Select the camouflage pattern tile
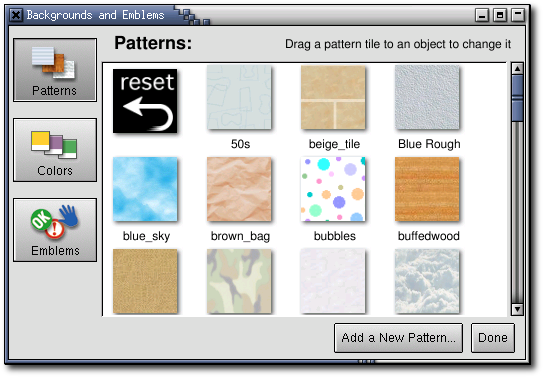This screenshot has height=377, width=543. point(239,281)
